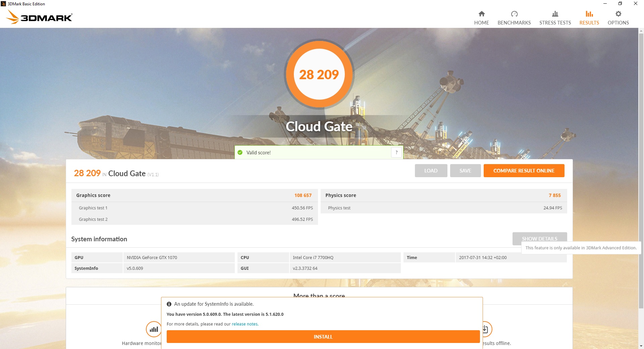Viewport: 644px width, 349px height.
Task: Click the GUI version v2.3.3732 64 cell
Action: point(345,268)
